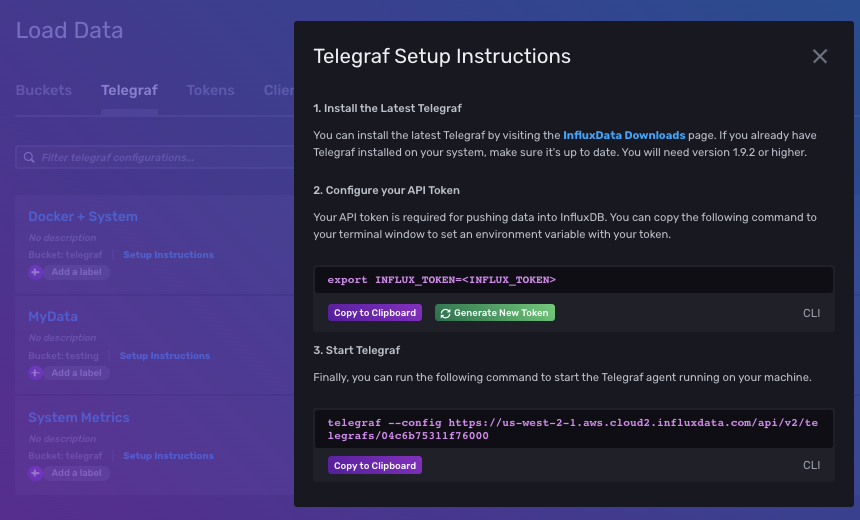Click Generate New Token button
This screenshot has width=860, height=520.
point(495,313)
